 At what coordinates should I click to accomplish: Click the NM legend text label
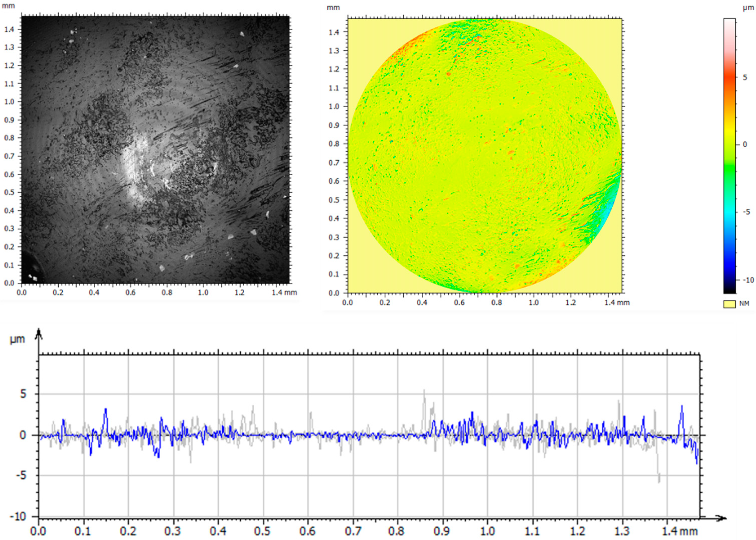[x=744, y=304]
